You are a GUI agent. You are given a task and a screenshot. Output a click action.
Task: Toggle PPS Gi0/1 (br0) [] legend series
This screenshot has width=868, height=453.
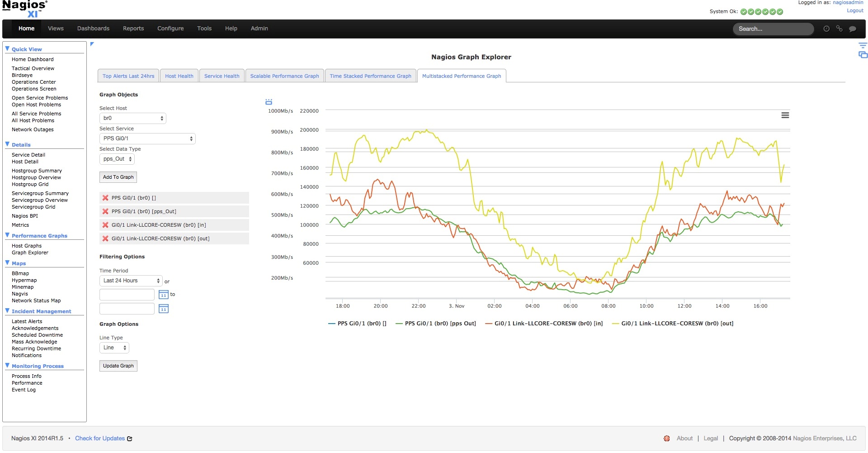pos(357,324)
